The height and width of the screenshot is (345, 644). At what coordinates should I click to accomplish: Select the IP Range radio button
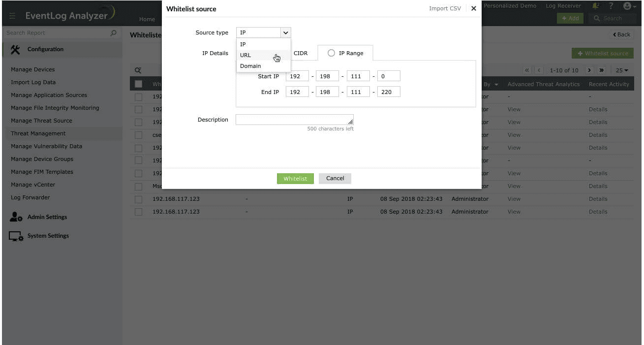(331, 53)
